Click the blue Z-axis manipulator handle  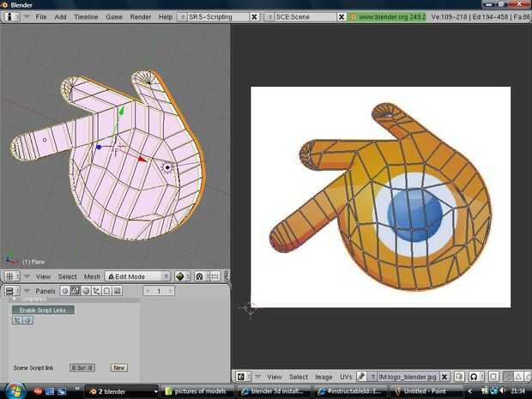99,147
